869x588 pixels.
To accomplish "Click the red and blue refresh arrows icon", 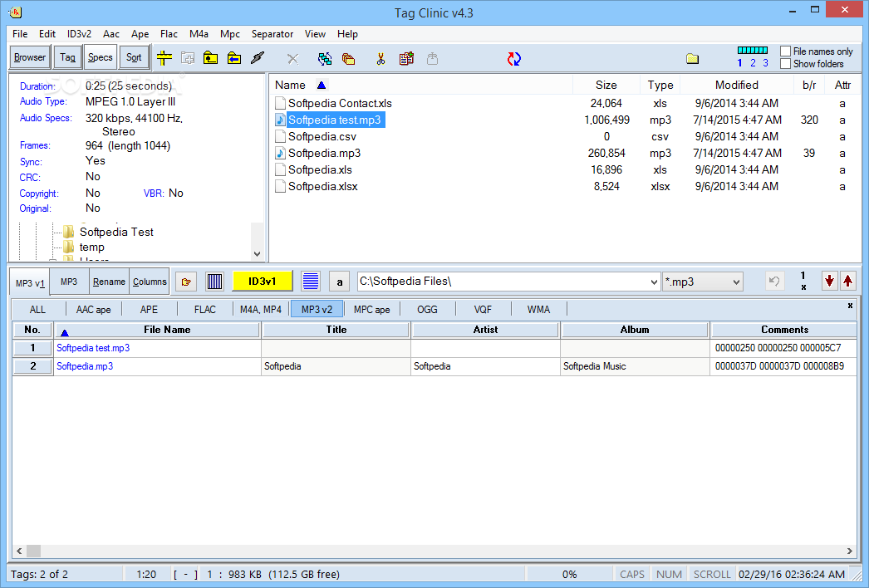I will point(514,58).
